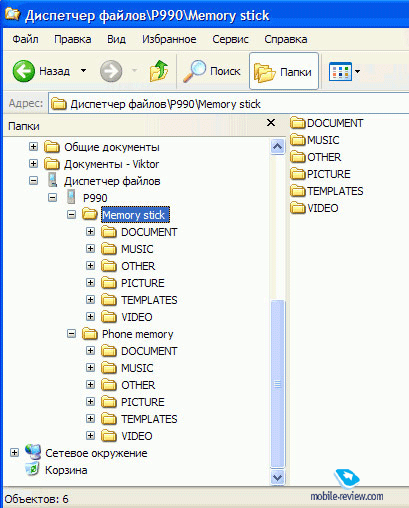The width and height of the screenshot is (409, 508).
Task: Open the Поиск search tool
Action: pos(212,71)
